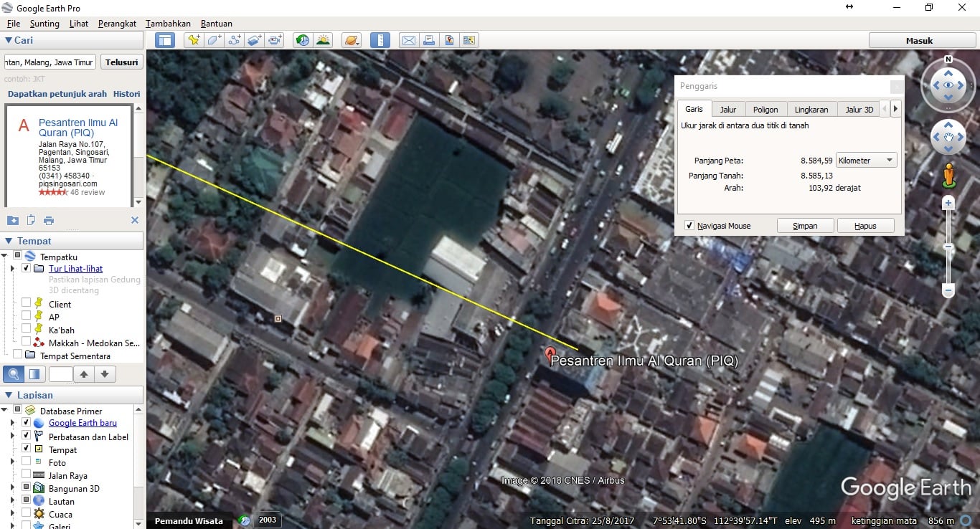Open the Perangkat menu
980x529 pixels.
coord(117,24)
